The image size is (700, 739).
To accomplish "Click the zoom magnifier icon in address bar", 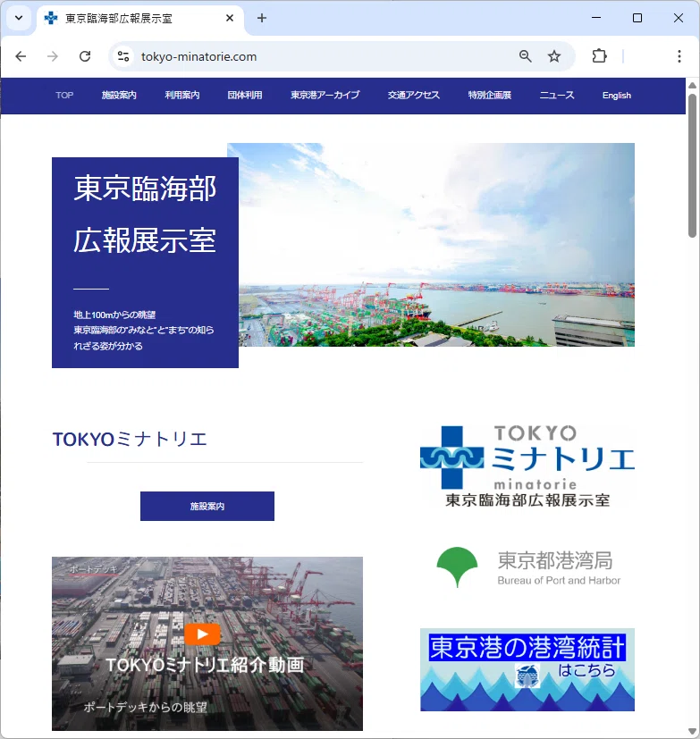I will click(x=525, y=56).
